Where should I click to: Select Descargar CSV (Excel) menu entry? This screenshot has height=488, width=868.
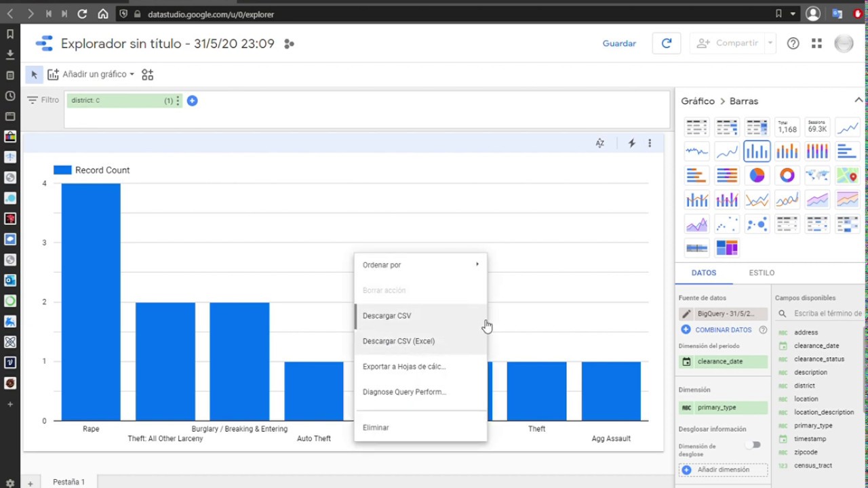[x=420, y=341]
